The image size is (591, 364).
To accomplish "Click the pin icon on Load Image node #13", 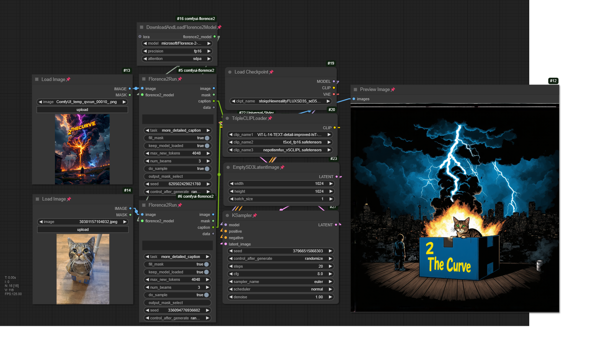I will (68, 79).
